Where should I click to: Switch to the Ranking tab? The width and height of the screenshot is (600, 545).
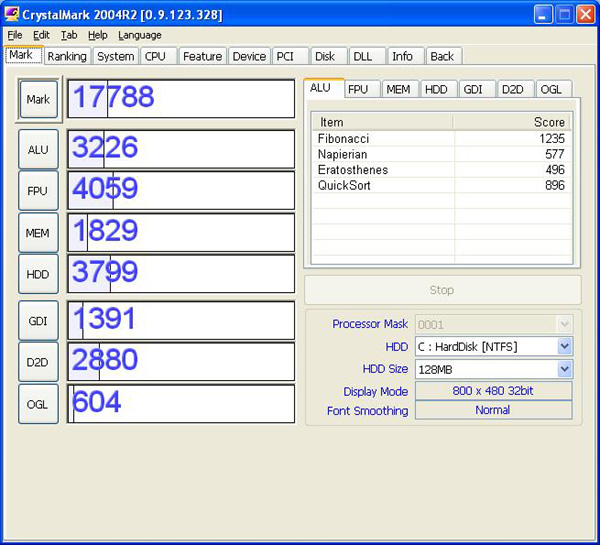click(x=67, y=56)
